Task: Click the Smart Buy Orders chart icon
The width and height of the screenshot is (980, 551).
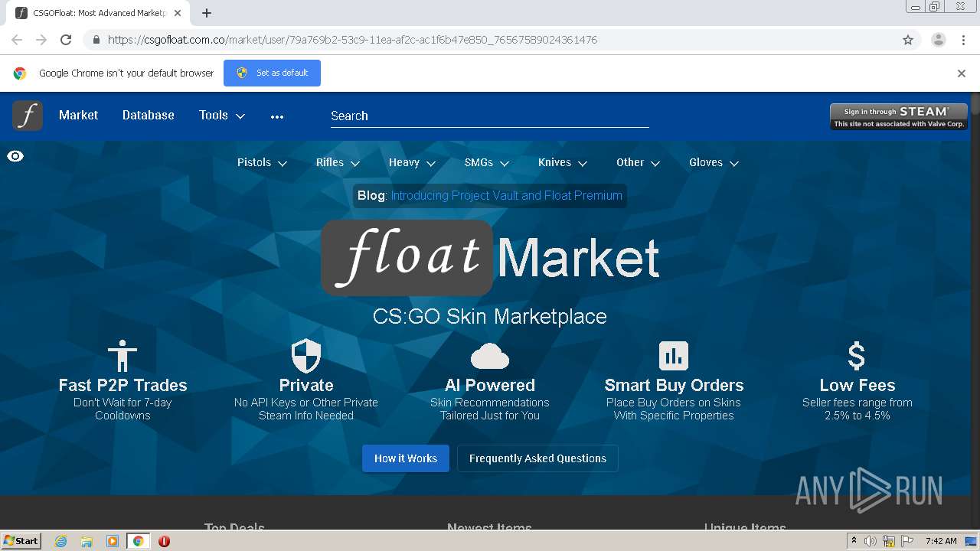Action: pos(674,356)
